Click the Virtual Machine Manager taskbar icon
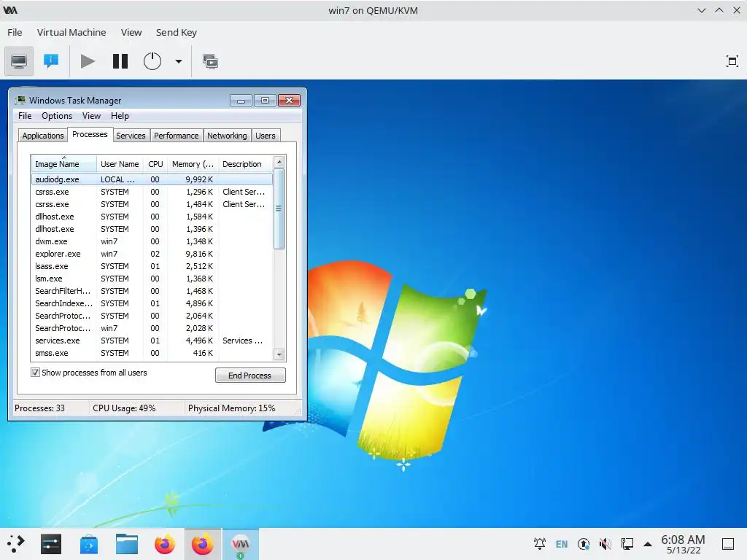Viewport: 747px width, 560px height. (241, 544)
